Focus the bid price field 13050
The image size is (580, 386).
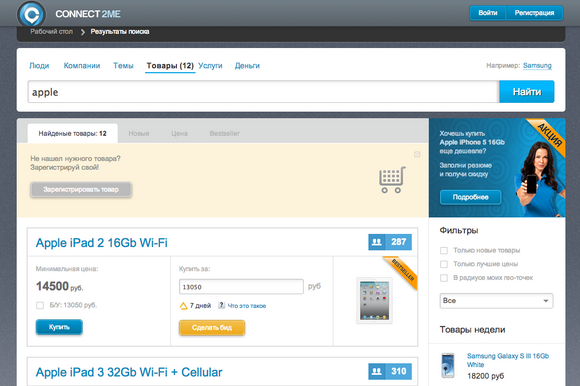241,287
